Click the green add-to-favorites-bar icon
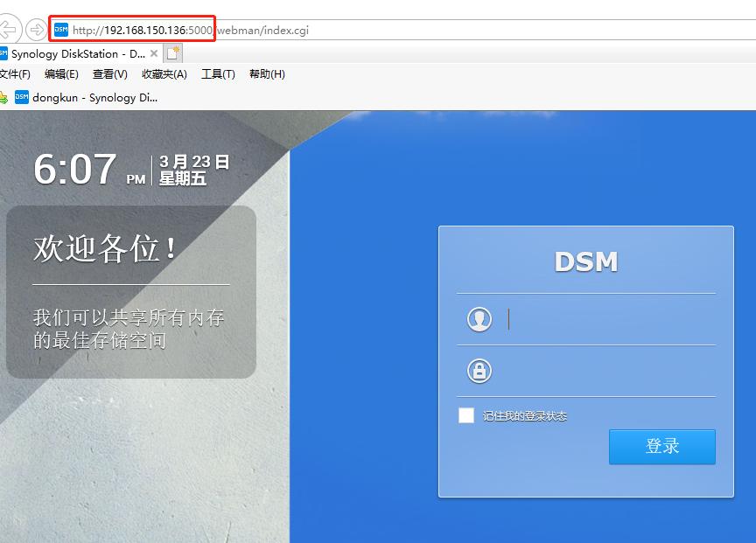The width and height of the screenshot is (756, 543). pyautogui.click(x=7, y=97)
